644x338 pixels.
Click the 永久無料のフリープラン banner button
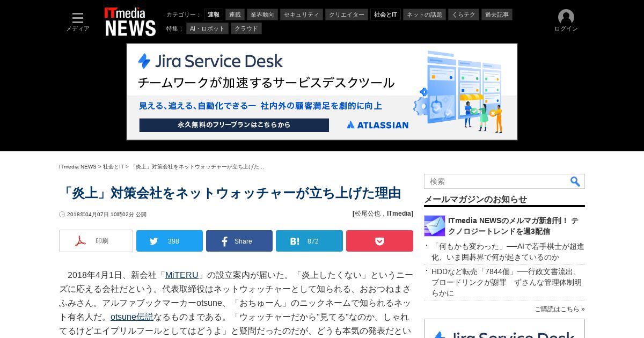234,125
